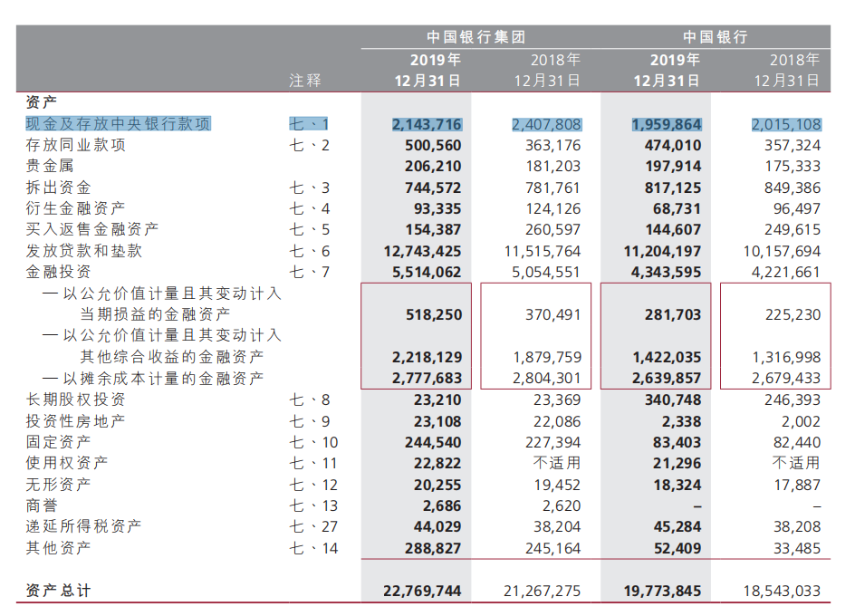Click the total 19,773,845
Screen dimensions: 855x616
click(x=662, y=591)
